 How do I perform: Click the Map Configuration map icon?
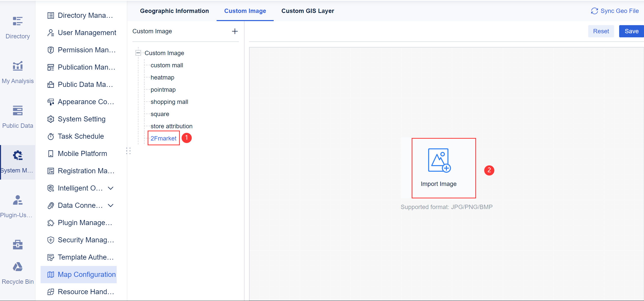pyautogui.click(x=51, y=275)
